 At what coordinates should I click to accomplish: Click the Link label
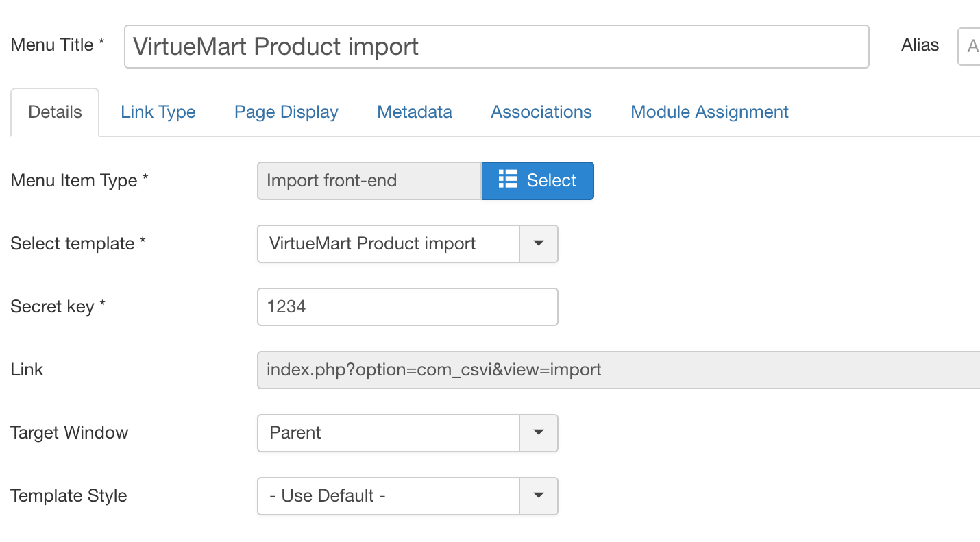tap(27, 370)
